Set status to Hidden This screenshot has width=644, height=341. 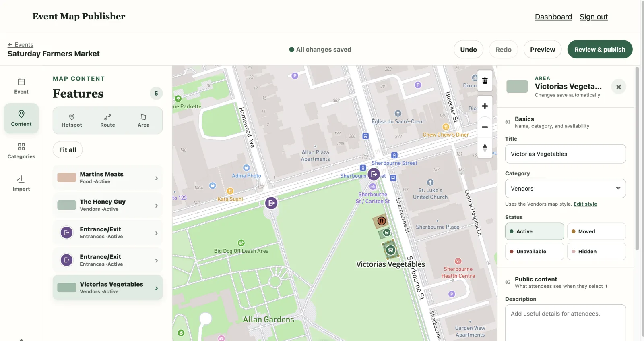pyautogui.click(x=597, y=251)
